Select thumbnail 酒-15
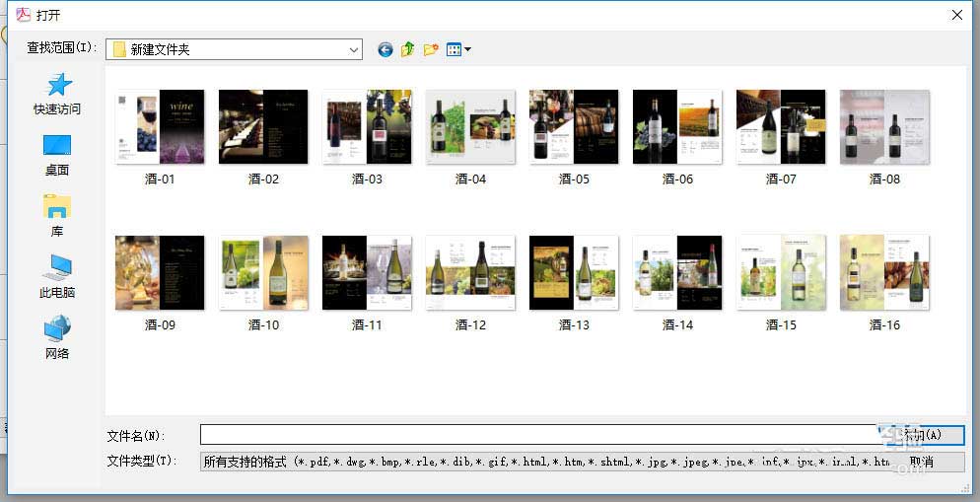 click(x=781, y=272)
